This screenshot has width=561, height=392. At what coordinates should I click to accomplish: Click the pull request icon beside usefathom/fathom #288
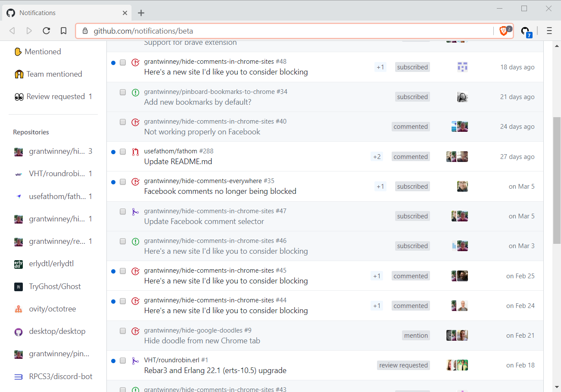(135, 152)
